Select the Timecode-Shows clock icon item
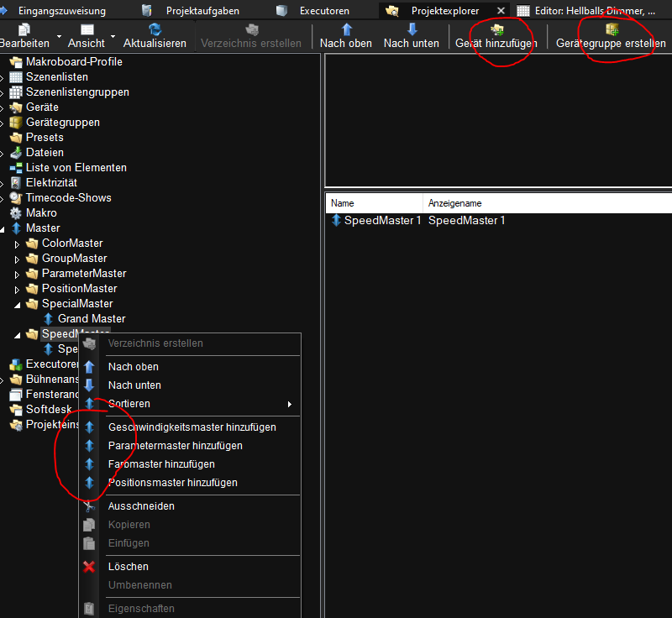The width and height of the screenshot is (672, 618). click(x=67, y=198)
